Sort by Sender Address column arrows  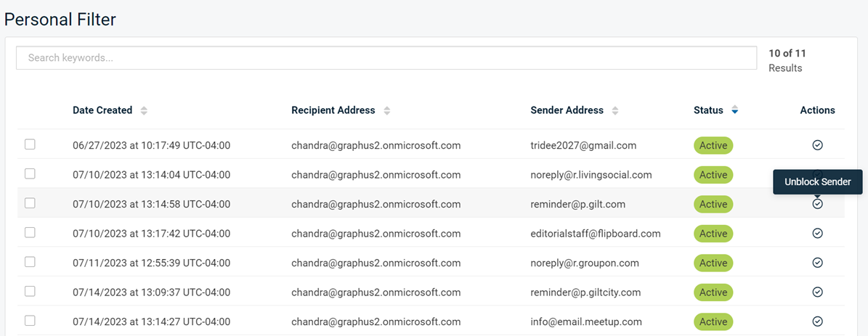[615, 110]
